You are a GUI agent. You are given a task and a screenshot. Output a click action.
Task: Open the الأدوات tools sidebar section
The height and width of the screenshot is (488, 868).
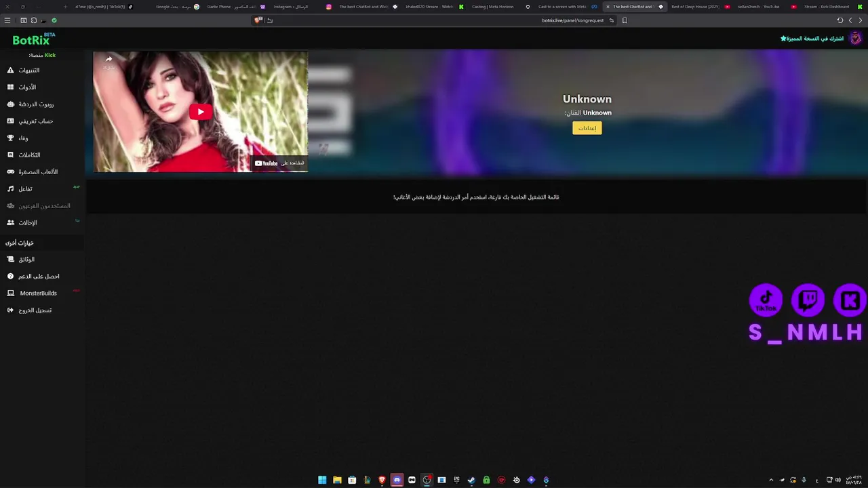[x=42, y=87]
